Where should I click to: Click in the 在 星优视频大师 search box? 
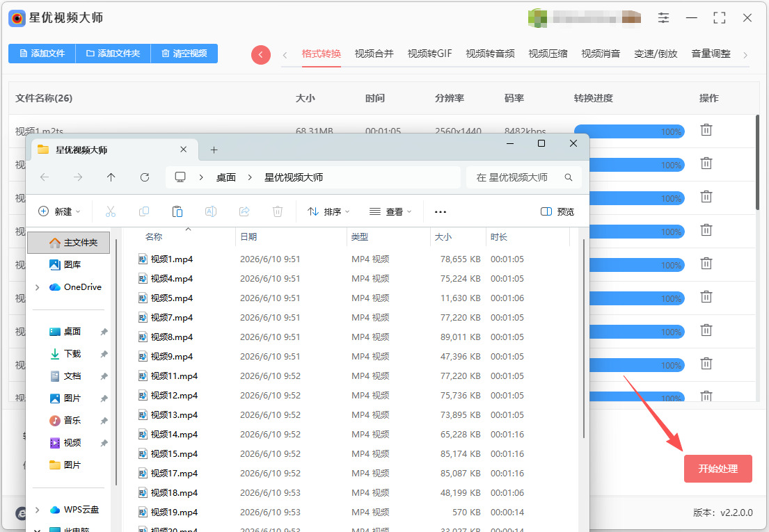pos(523,177)
